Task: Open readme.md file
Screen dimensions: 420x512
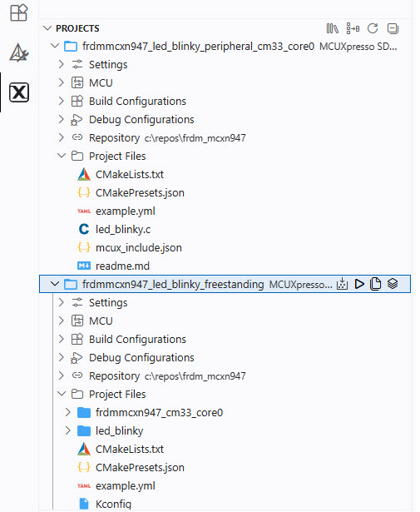Action: point(122,266)
